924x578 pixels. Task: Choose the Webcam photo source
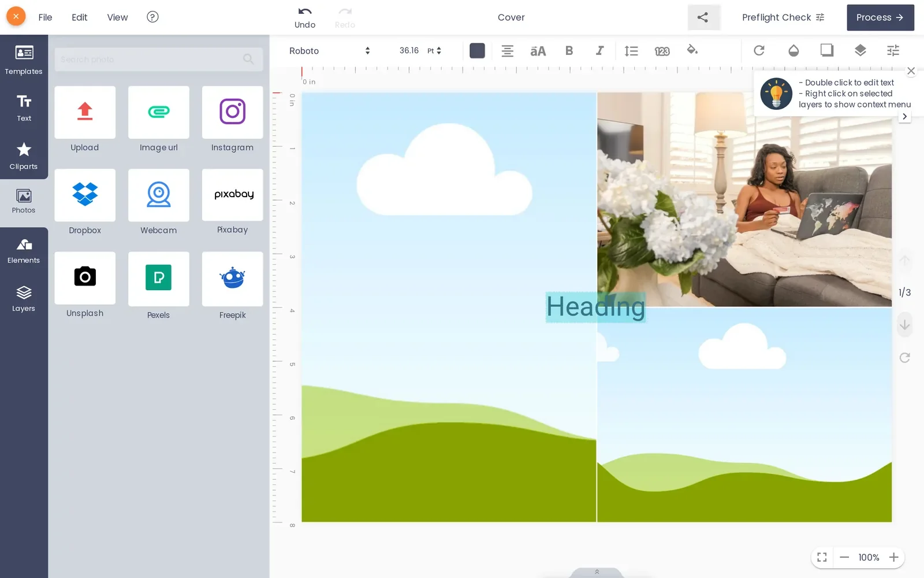pyautogui.click(x=159, y=195)
